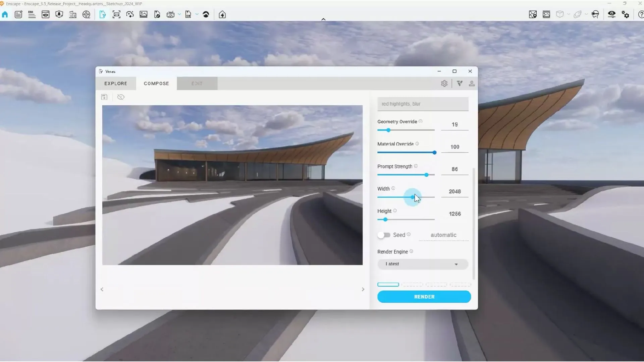Click the save image icon above preview
Viewport: 644px width, 362px height.
point(104,97)
